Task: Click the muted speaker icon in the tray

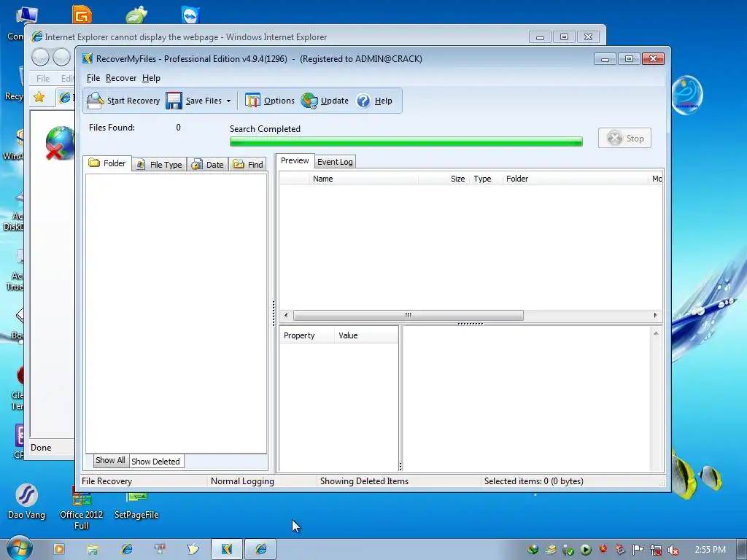Action: tap(673, 550)
